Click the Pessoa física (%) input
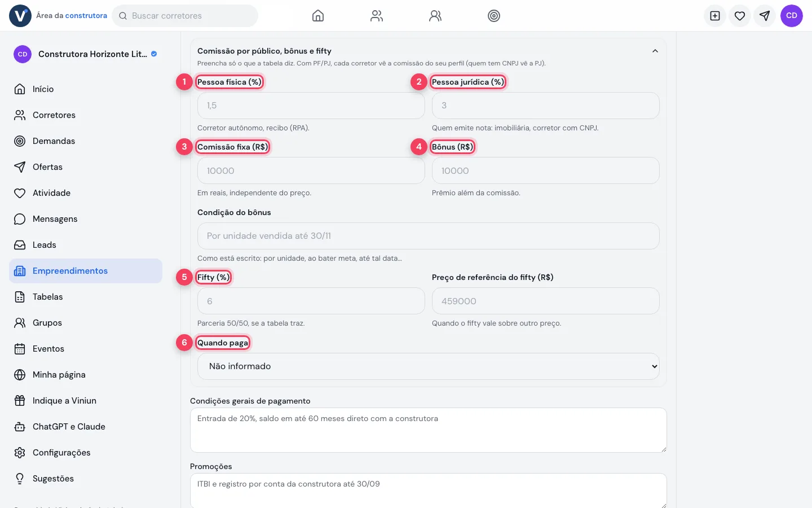Image resolution: width=812 pixels, height=508 pixels. [311, 106]
